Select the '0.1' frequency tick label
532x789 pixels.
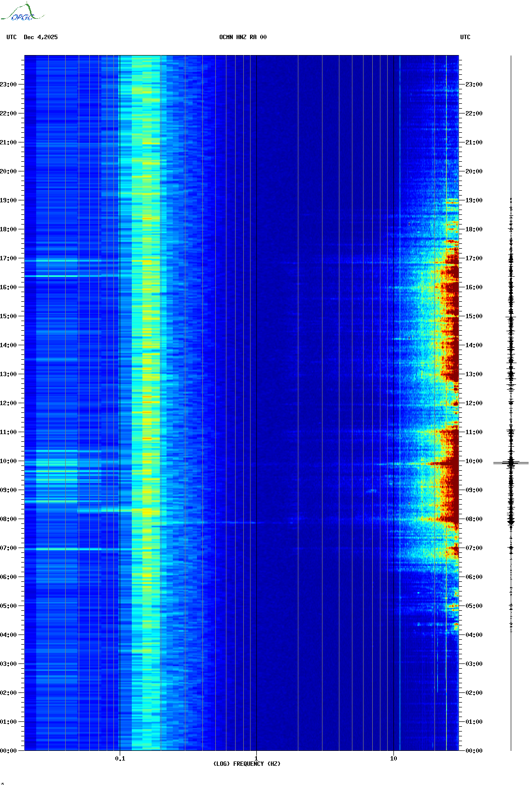pyautogui.click(x=120, y=759)
